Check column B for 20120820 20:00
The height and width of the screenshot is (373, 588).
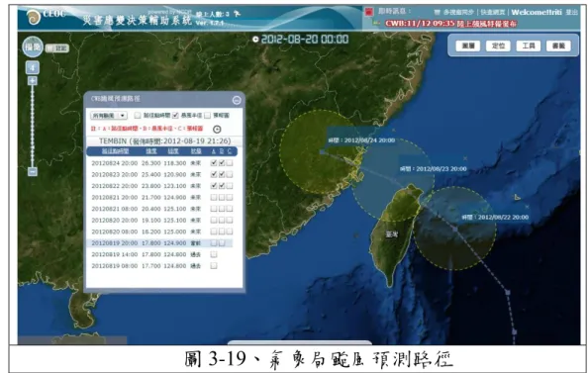click(222, 220)
